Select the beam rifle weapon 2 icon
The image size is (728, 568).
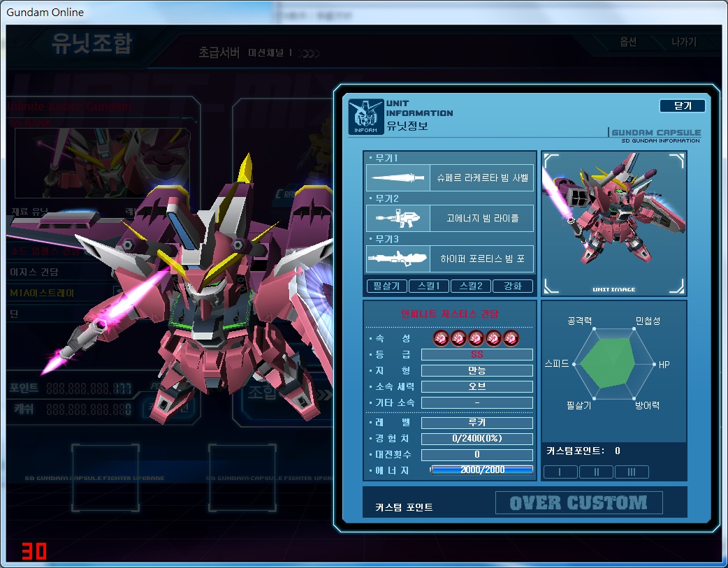point(398,218)
